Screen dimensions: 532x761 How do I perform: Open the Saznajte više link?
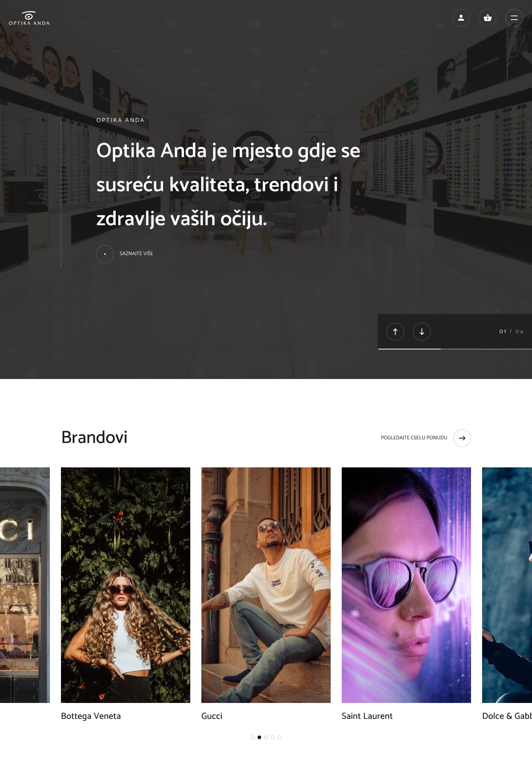[136, 254]
